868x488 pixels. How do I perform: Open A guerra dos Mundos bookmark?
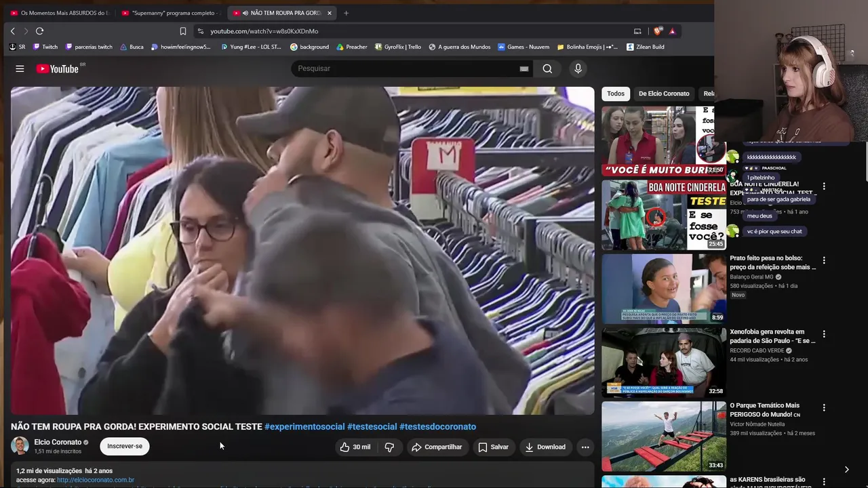click(x=460, y=47)
